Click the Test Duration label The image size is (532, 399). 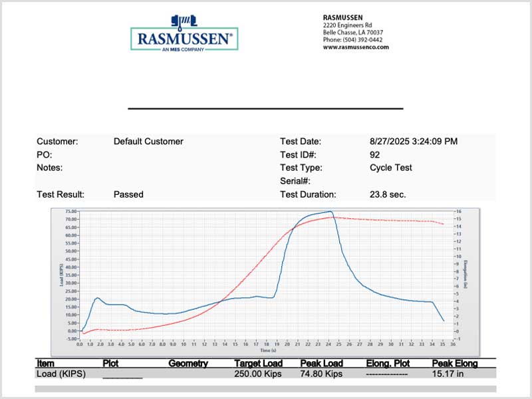point(308,194)
